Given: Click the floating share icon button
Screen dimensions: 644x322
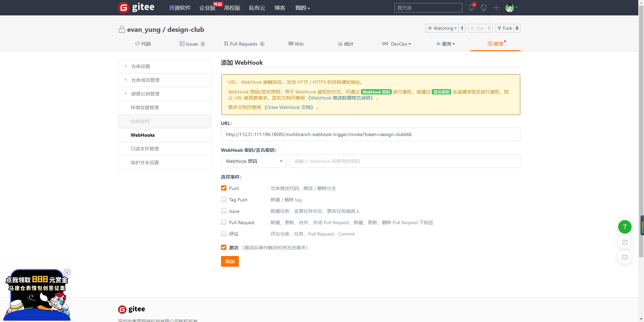Looking at the screenshot, I should coord(625,242).
